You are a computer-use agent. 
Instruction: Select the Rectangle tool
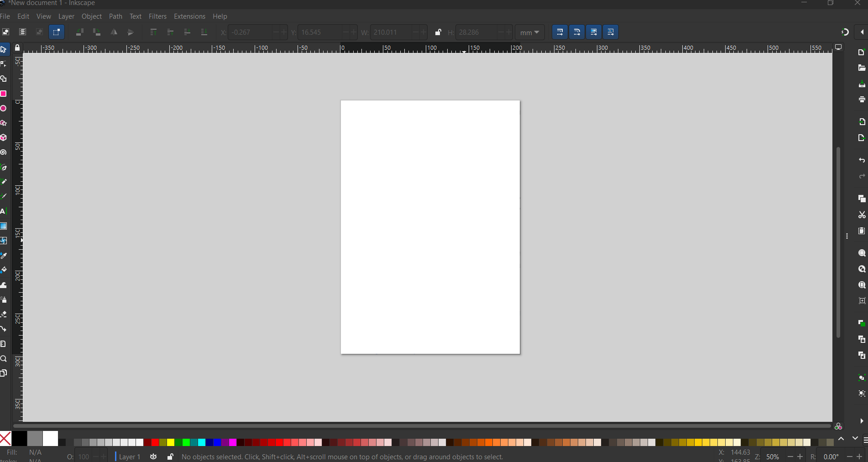click(4, 94)
